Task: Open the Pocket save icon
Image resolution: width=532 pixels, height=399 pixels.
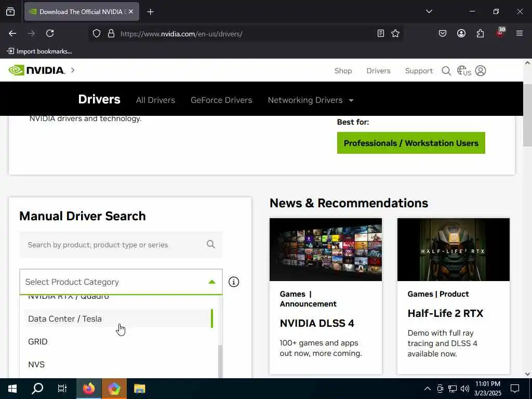Action: tap(443, 33)
